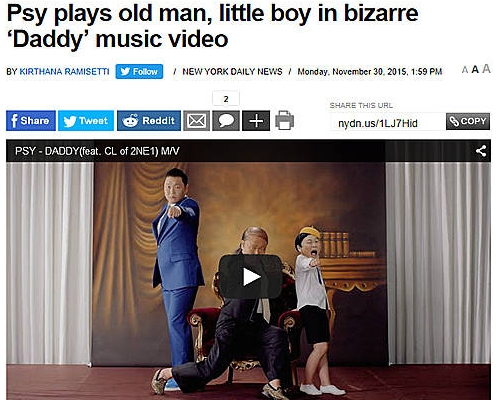This screenshot has height=400, width=497.
Task: Copy the short URL
Action: tap(468, 121)
